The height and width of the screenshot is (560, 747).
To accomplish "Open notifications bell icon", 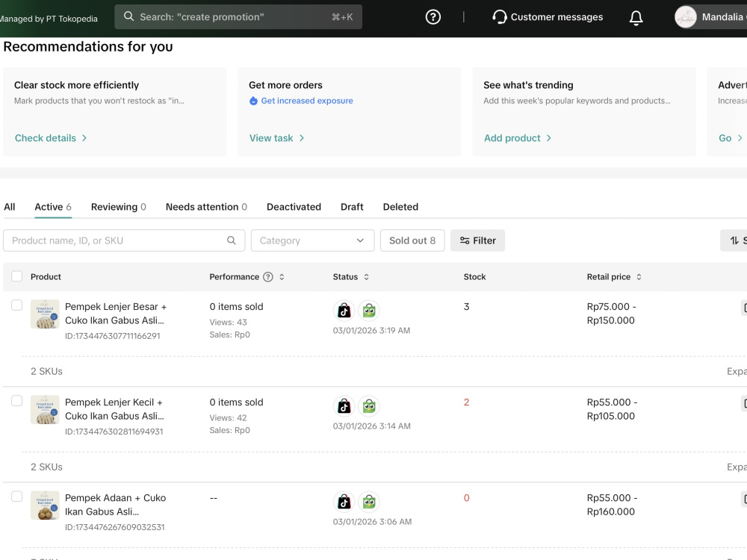I will [x=636, y=18].
